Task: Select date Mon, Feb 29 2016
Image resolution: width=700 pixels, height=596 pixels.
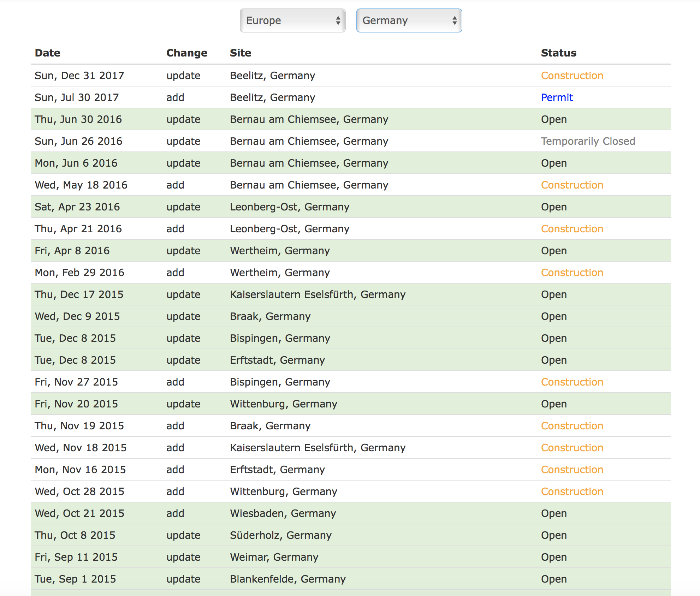Action: tap(79, 273)
